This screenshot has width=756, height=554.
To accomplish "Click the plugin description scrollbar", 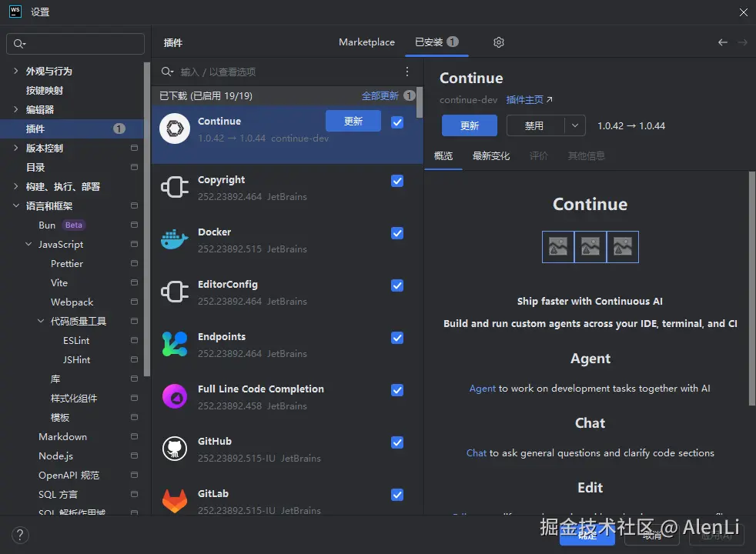I will [752, 288].
